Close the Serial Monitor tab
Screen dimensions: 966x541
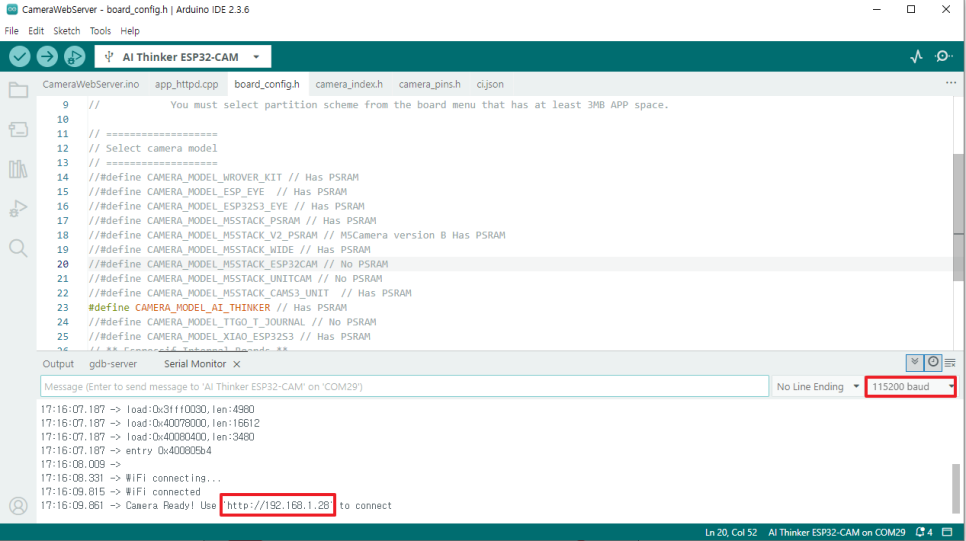coord(237,364)
